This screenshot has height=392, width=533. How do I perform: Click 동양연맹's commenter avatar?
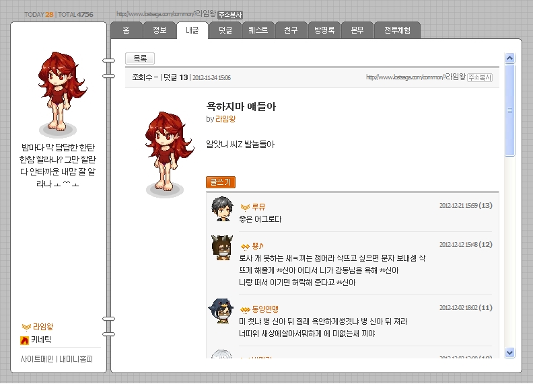221,311
